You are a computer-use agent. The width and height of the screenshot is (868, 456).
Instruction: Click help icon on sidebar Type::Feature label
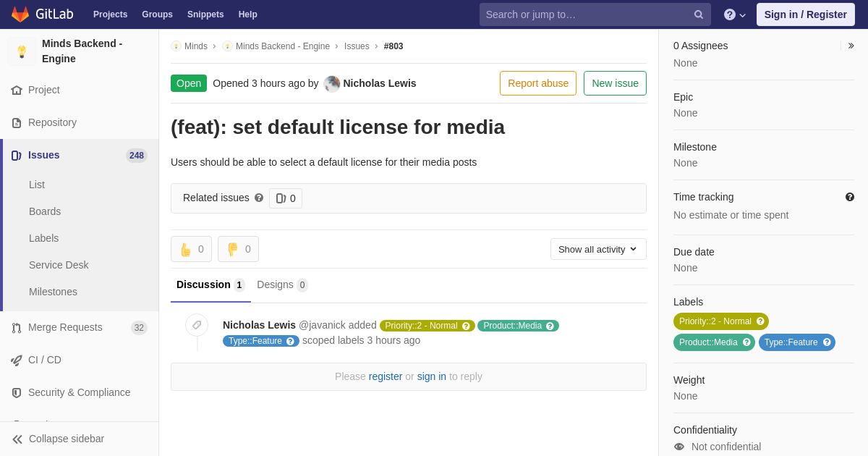827,342
